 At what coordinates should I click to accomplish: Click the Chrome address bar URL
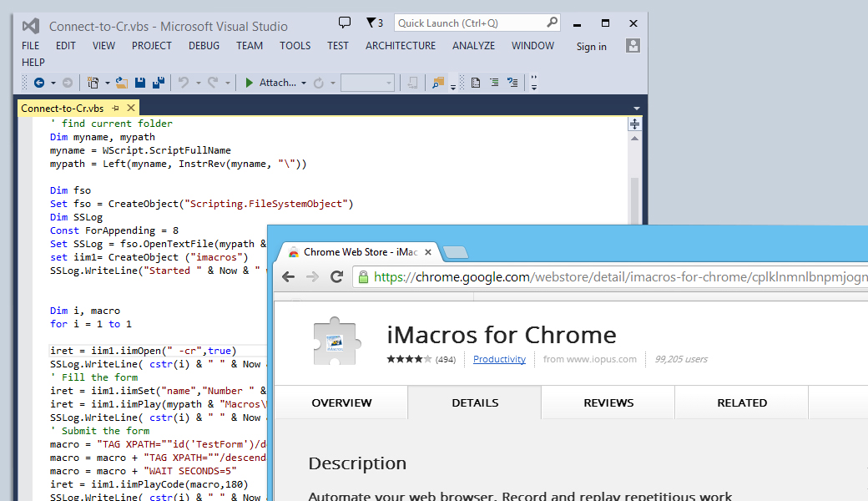click(x=620, y=276)
